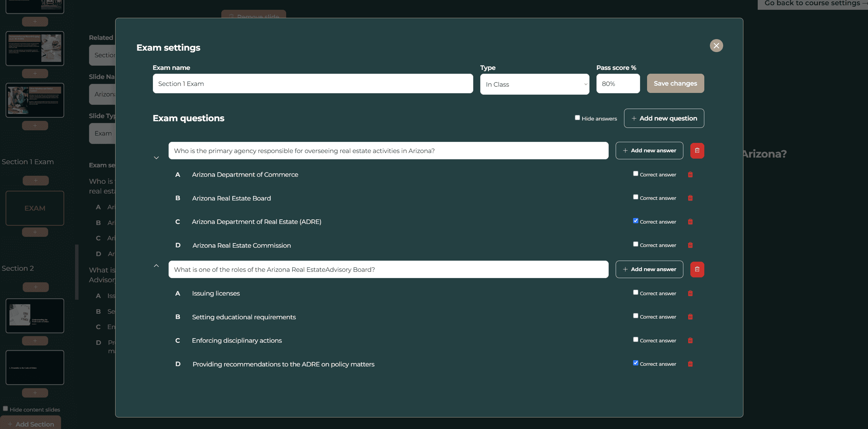Toggle the second question's chevron expander
The height and width of the screenshot is (429, 868).
156,266
